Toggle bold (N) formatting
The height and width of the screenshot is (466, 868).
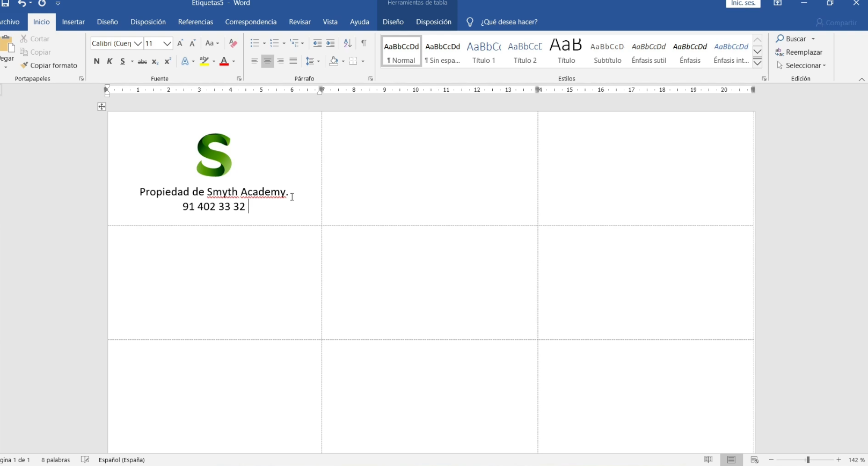97,61
